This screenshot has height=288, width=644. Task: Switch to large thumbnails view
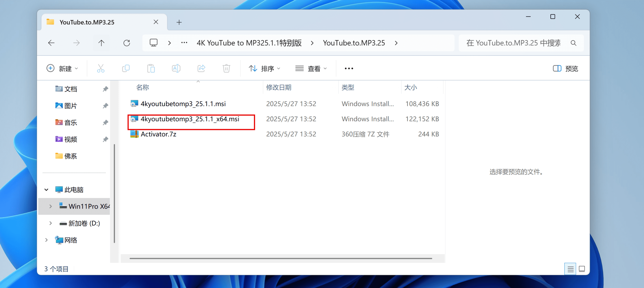click(582, 269)
